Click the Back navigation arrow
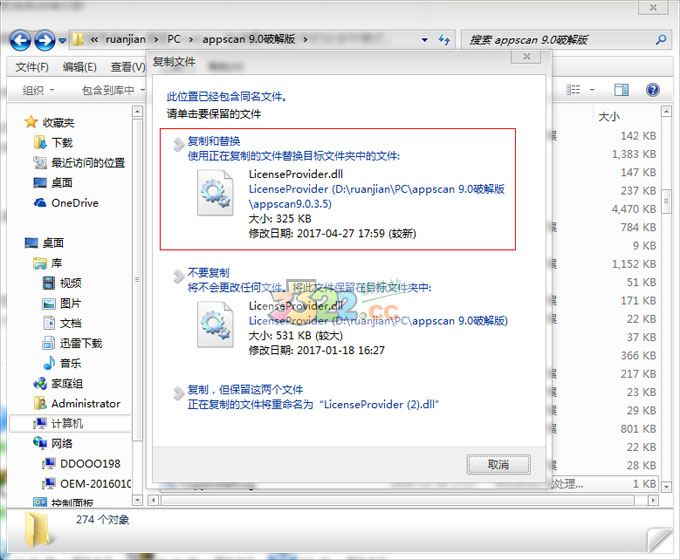Viewport: 680px width, 560px height. (20, 40)
